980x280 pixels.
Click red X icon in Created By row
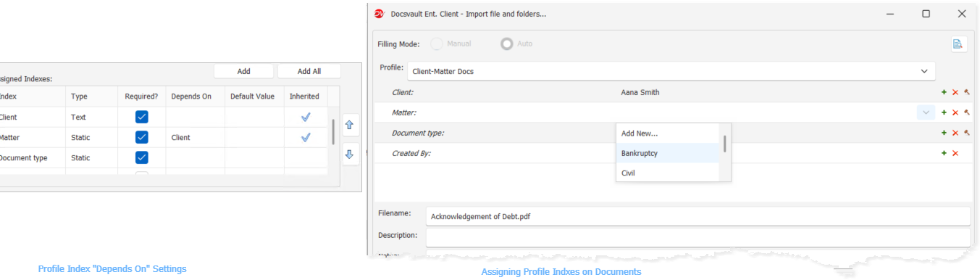(955, 153)
